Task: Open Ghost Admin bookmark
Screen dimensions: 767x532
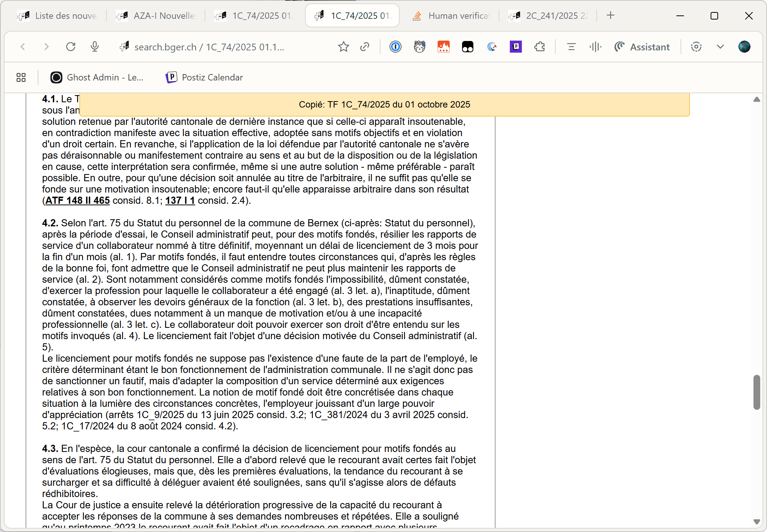Action: (x=97, y=77)
